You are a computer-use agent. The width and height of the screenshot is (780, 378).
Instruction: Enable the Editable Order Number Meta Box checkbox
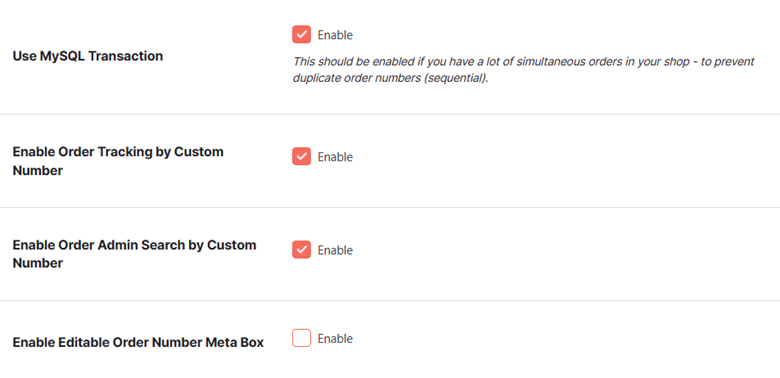pos(301,338)
